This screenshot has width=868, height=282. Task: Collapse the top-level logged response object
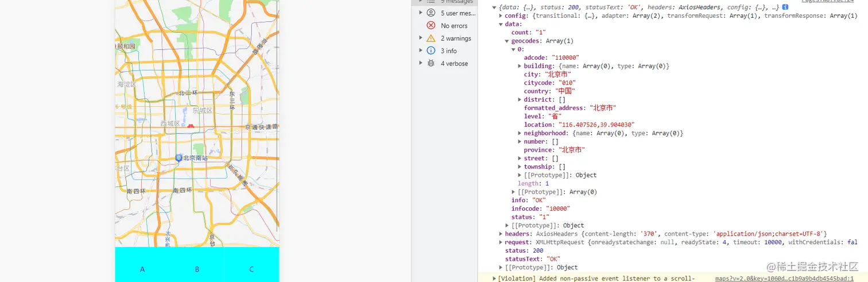pos(495,7)
